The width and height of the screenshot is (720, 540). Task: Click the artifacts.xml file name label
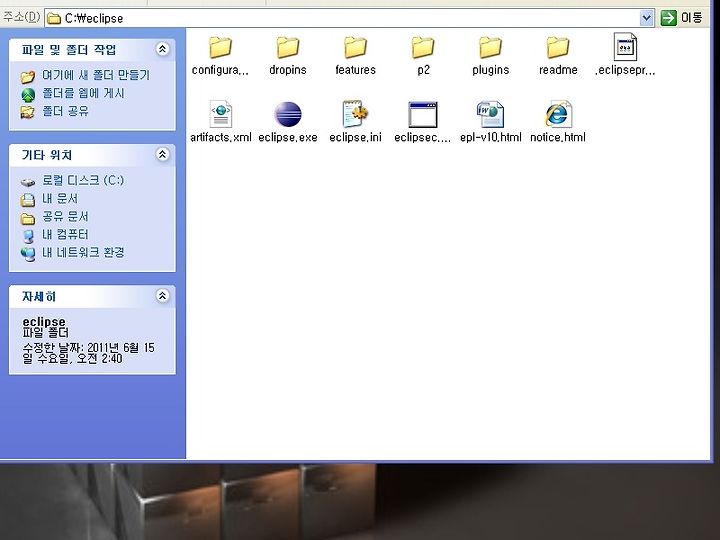click(221, 137)
